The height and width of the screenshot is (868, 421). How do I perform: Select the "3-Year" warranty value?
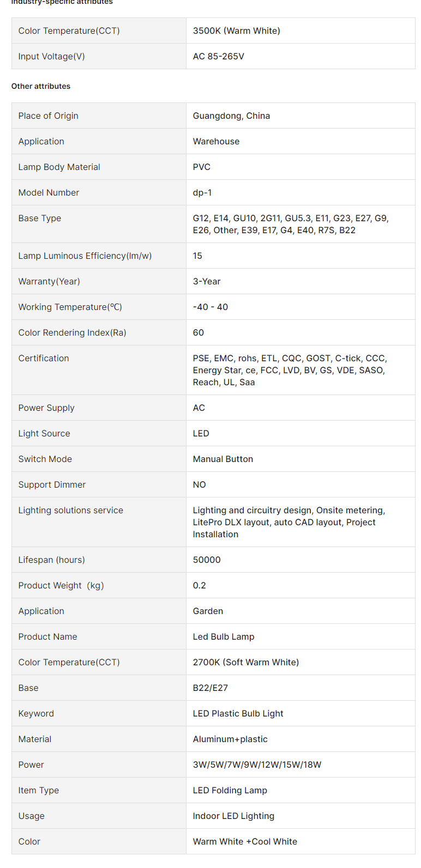pos(207,281)
